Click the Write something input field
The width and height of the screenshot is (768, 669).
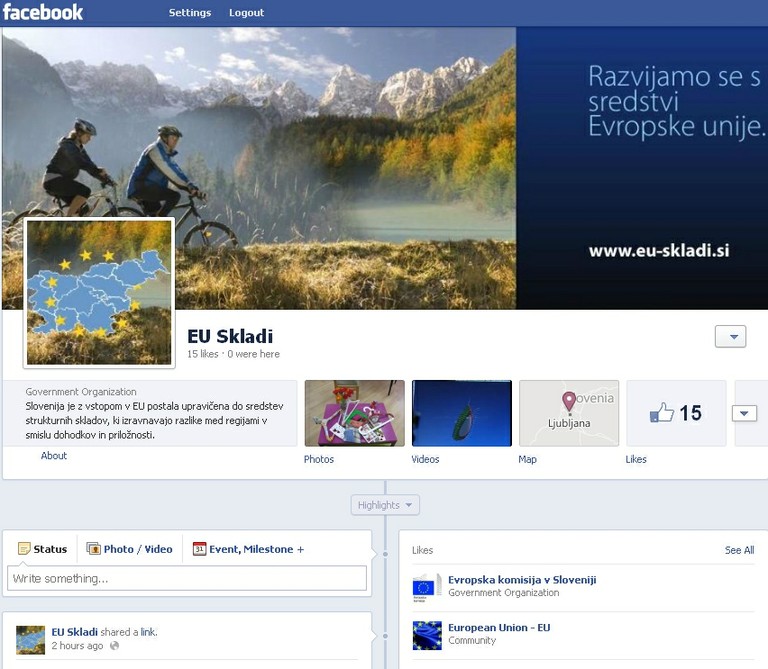[x=187, y=578]
